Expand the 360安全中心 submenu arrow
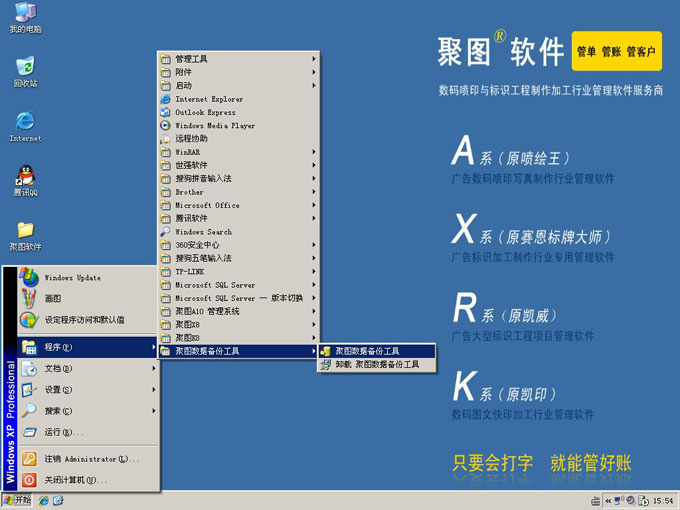 [314, 245]
